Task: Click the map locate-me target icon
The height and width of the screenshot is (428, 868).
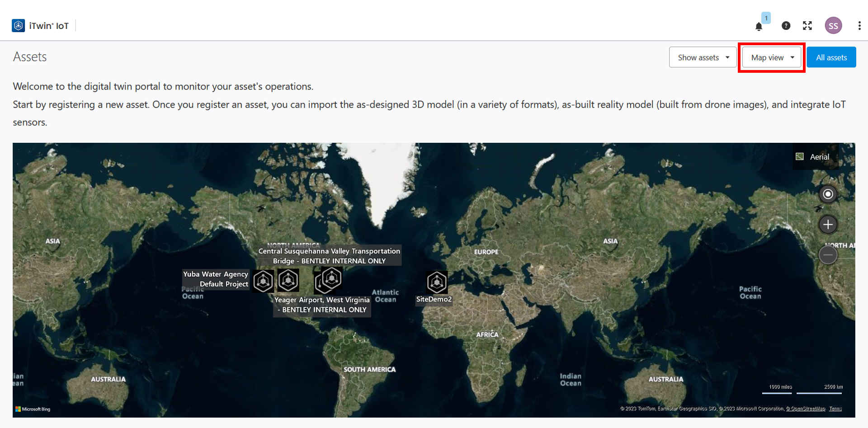Action: [828, 194]
